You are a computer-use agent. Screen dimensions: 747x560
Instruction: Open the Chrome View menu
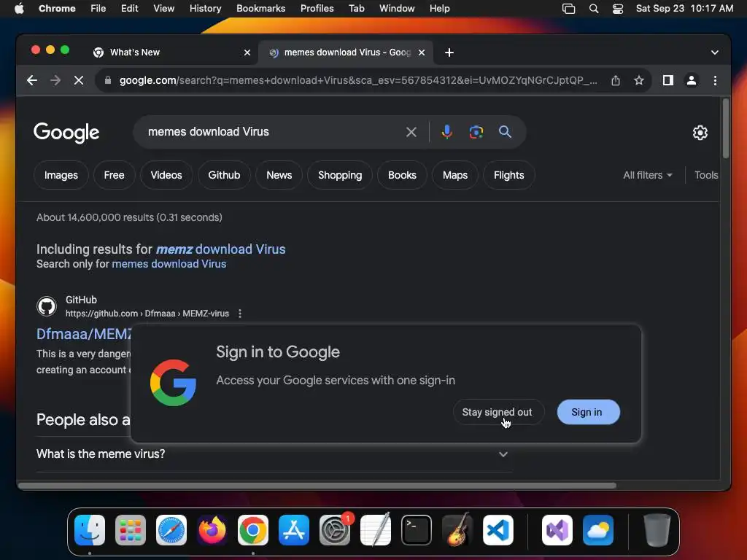(x=164, y=9)
